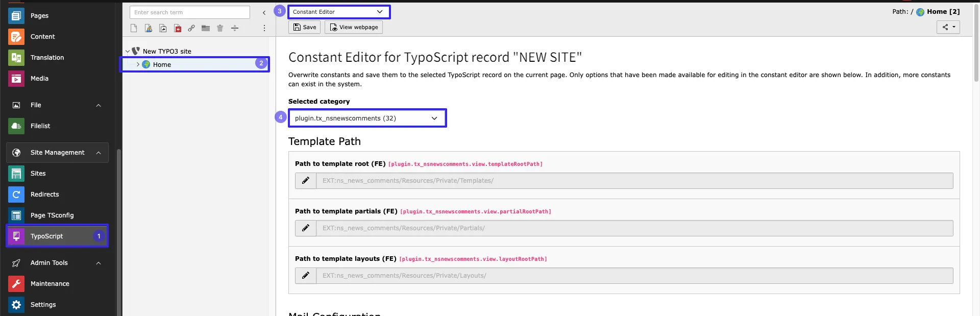Click the templateRootPath constant key text
This screenshot has width=980, height=316.
tap(465, 164)
